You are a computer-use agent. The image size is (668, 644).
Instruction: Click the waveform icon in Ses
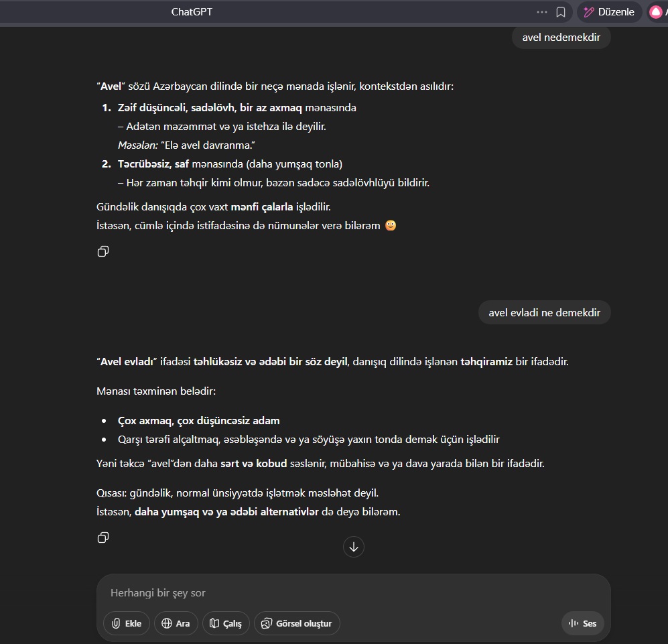574,623
